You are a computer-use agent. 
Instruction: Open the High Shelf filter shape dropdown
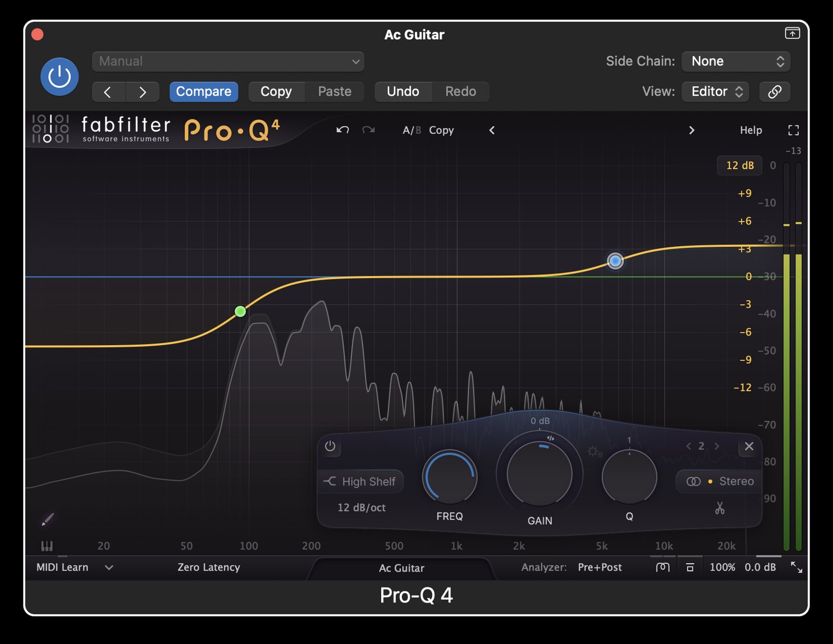pyautogui.click(x=360, y=482)
